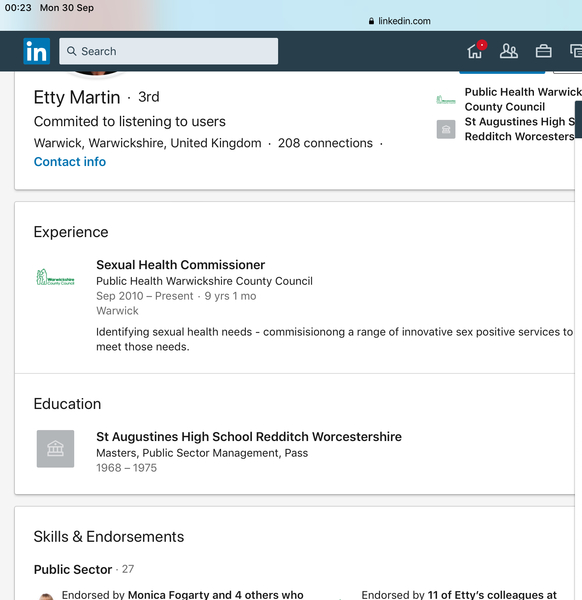Image resolution: width=582 pixels, height=600 pixels.
Task: Click the small school icon near the top right
Action: pos(446,129)
